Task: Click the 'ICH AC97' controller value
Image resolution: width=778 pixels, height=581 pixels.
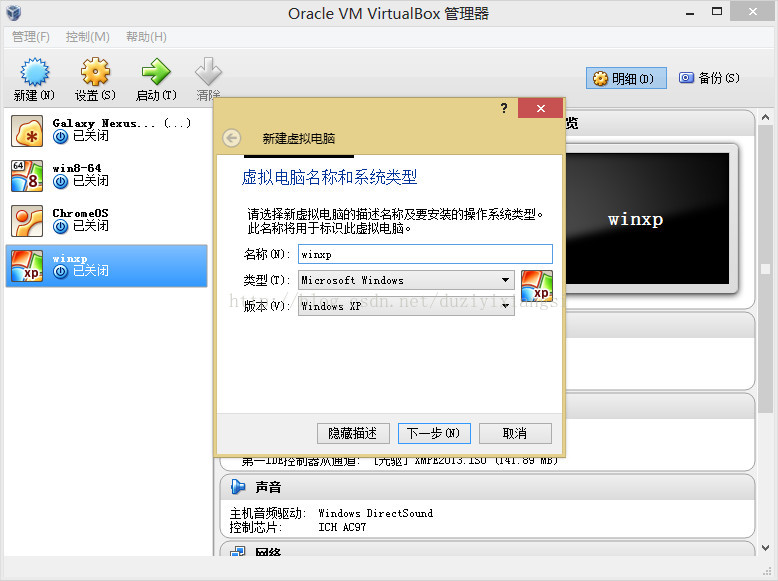Action: [x=342, y=527]
